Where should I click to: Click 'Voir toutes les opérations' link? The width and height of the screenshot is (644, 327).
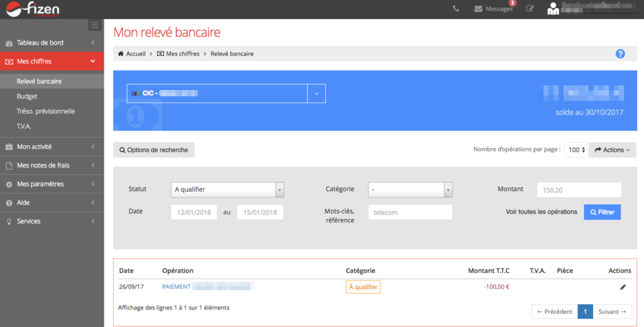(541, 212)
